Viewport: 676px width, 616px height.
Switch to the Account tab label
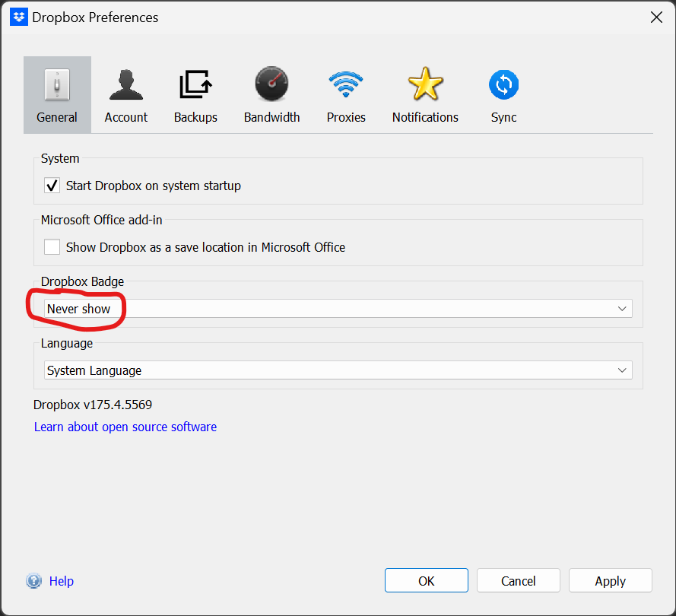tap(126, 117)
